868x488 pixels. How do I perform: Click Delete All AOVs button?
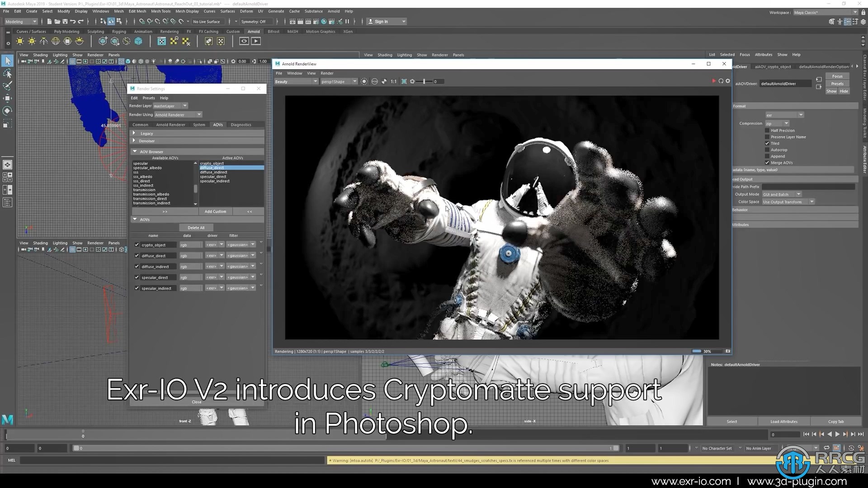(196, 227)
